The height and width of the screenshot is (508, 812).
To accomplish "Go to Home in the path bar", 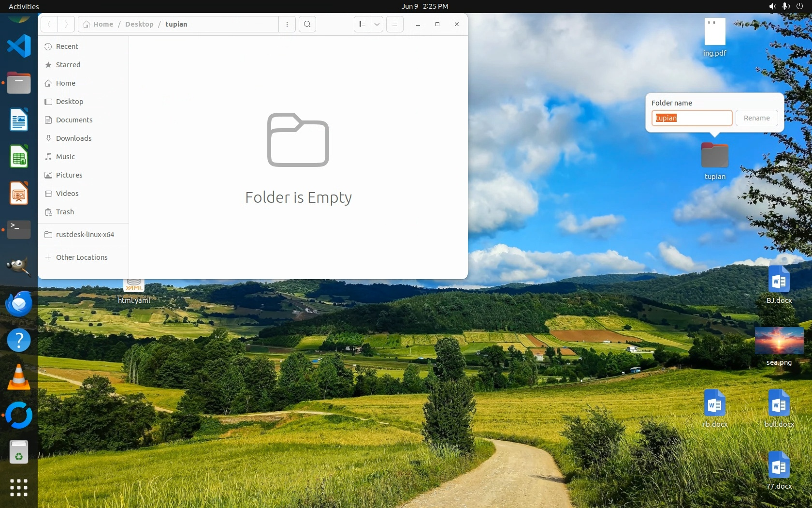I will tap(99, 24).
